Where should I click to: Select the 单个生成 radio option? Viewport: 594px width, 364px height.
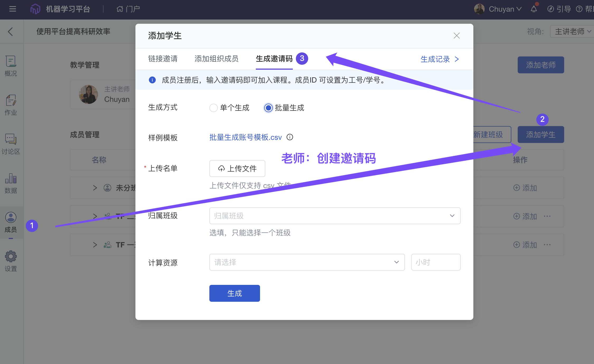[213, 108]
